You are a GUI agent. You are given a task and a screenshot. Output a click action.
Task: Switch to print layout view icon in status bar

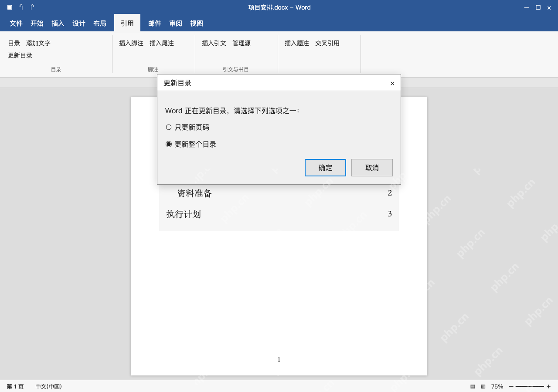[473, 386]
